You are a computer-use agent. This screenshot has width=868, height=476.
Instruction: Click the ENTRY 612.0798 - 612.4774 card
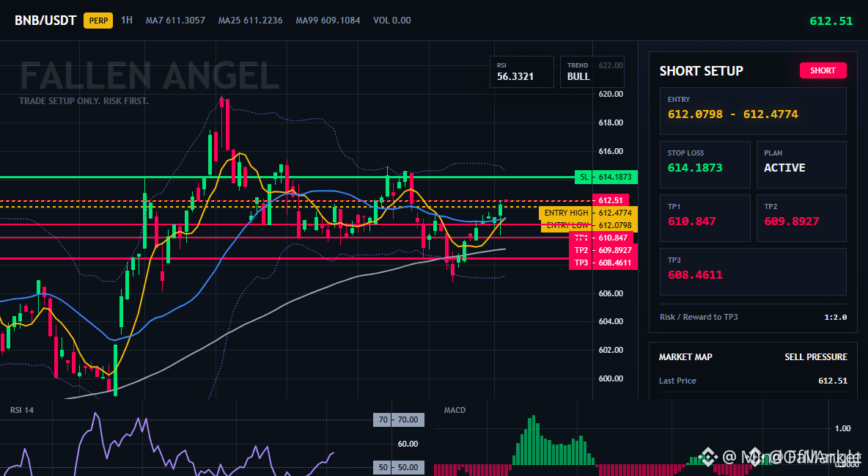pos(753,111)
